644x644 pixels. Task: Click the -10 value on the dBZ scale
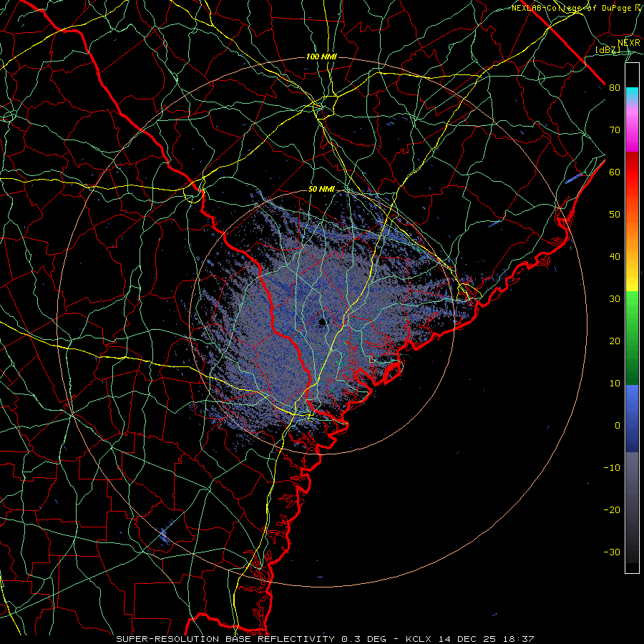click(x=612, y=468)
